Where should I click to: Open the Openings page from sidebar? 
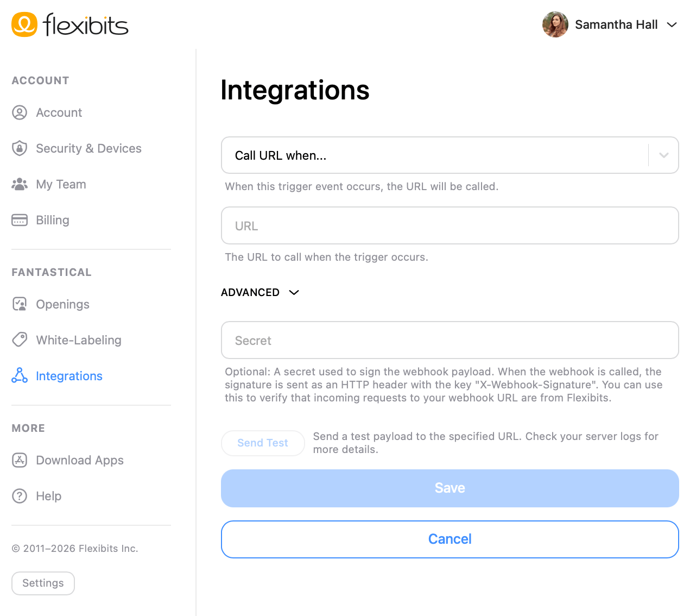[62, 304]
